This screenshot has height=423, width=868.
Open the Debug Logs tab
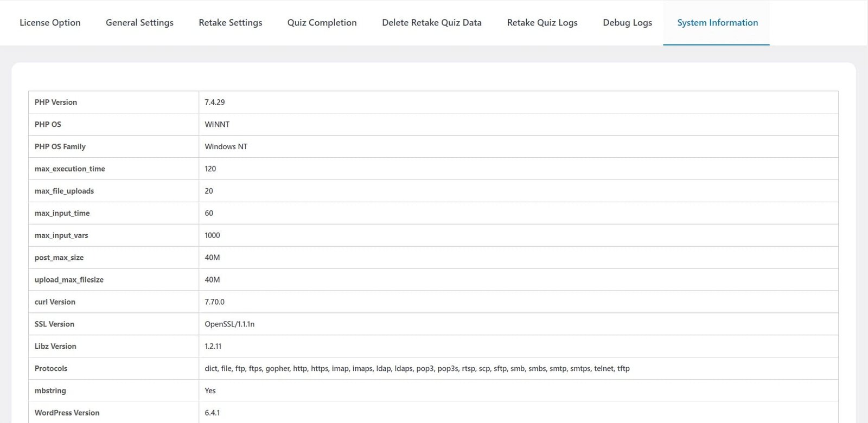tap(627, 23)
